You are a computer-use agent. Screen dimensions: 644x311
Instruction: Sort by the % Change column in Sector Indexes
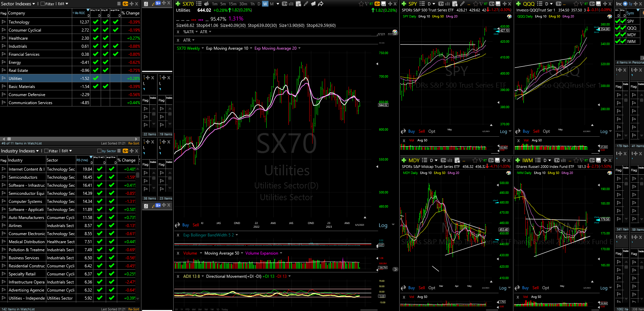131,13
